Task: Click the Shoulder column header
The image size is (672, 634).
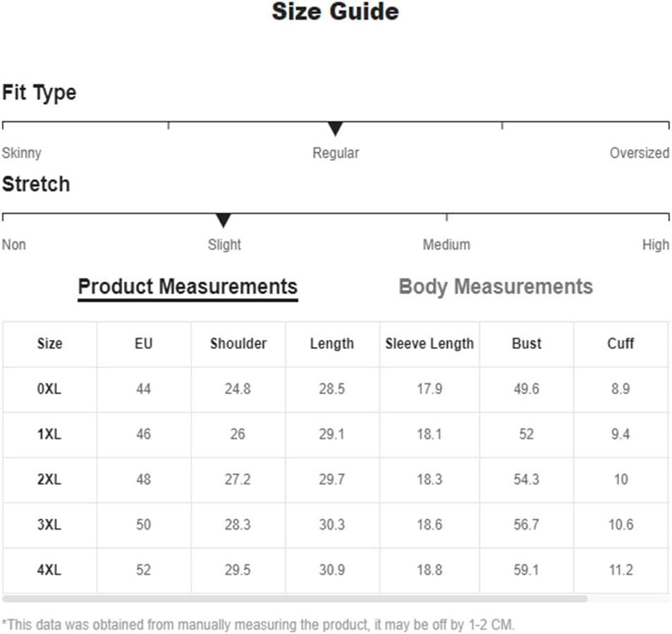Action: (x=238, y=343)
